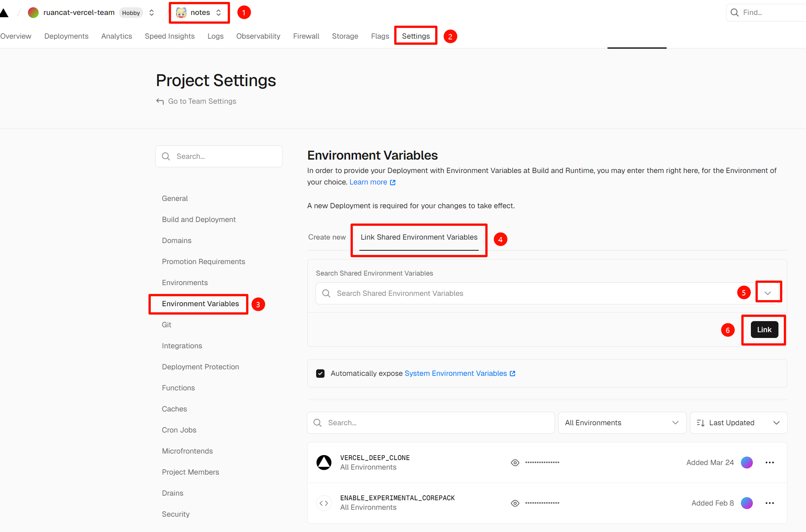
Task: Click the external link icon beside Learn more
Action: (x=393, y=183)
